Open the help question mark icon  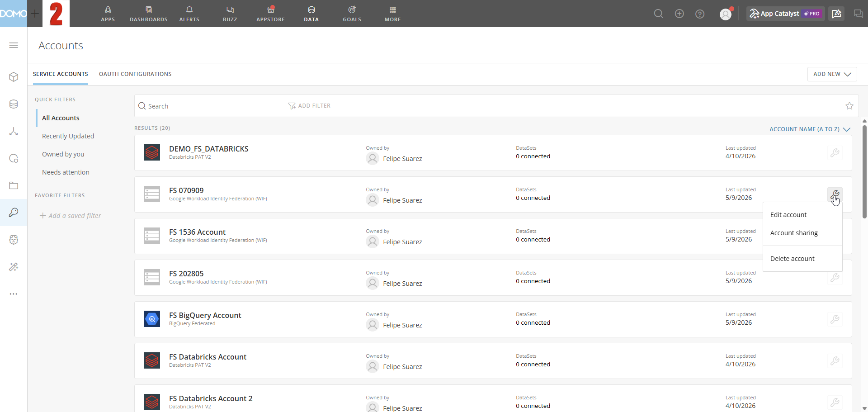pos(700,14)
